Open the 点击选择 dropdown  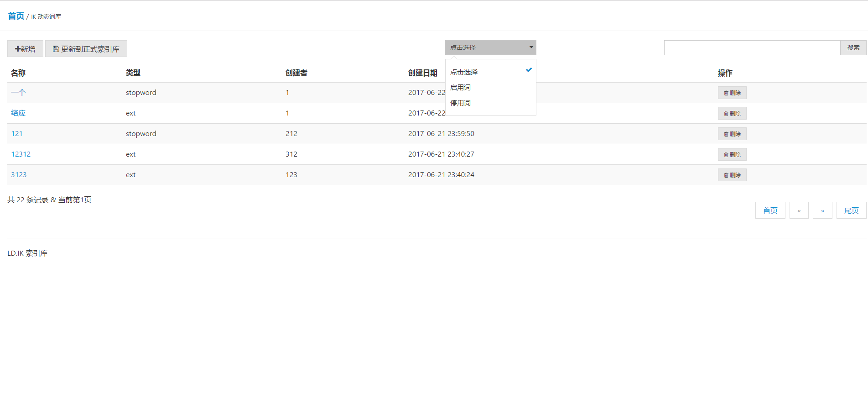point(490,47)
